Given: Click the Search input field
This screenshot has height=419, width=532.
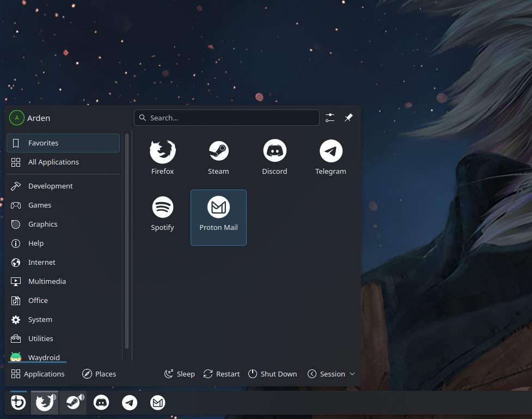Looking at the screenshot, I should (227, 118).
